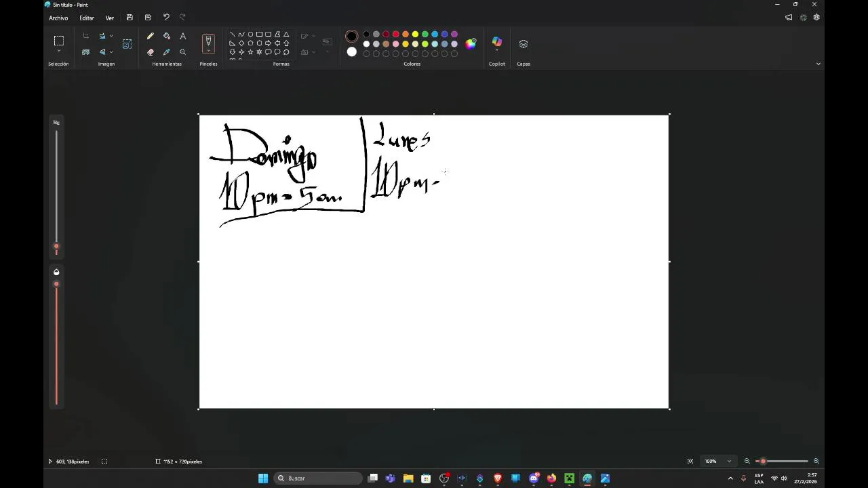Choose the Right arrow shape
The height and width of the screenshot is (488, 868).
click(x=268, y=43)
